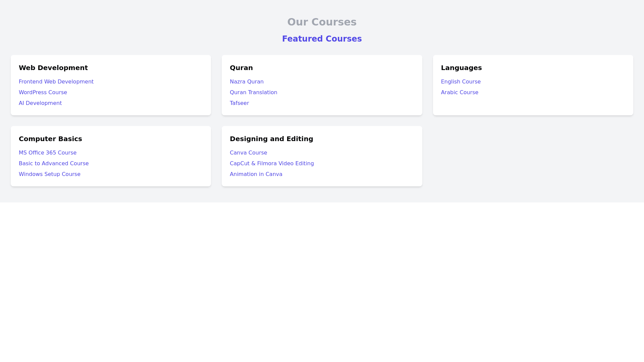Click the WordPress Course link
Screen dimensions: 644x362
point(43,93)
